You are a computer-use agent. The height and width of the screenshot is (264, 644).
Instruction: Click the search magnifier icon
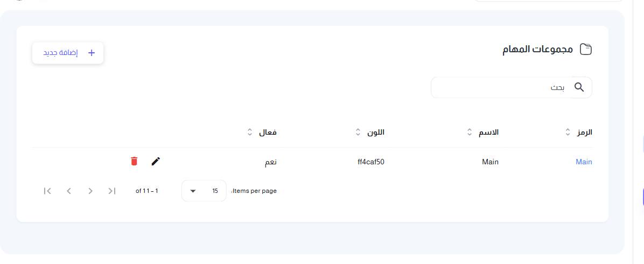click(x=579, y=87)
